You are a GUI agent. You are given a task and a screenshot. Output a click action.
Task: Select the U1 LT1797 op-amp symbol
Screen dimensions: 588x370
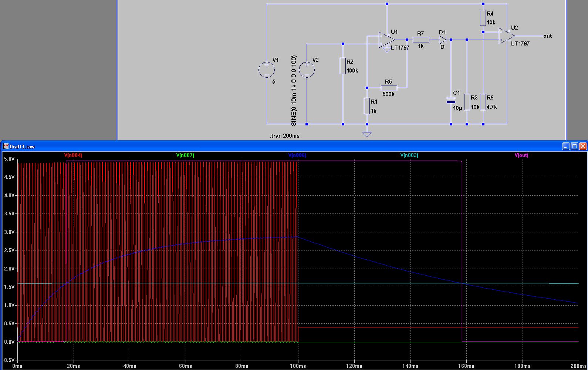[386, 40]
